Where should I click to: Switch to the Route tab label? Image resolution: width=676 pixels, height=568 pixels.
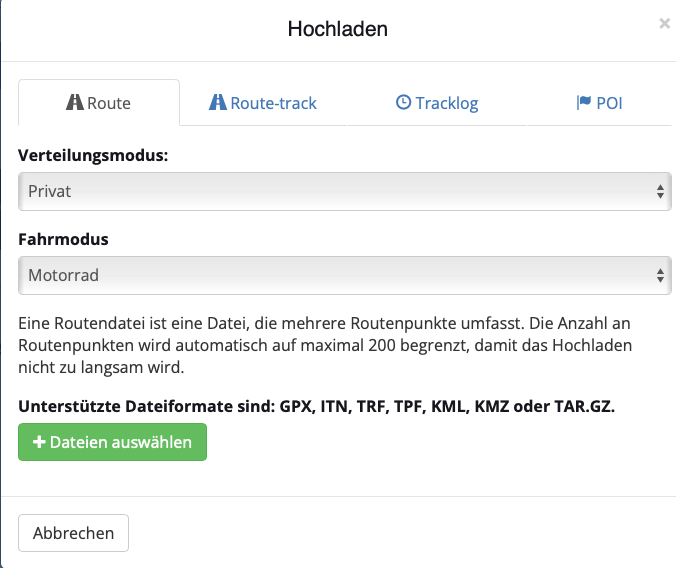[109, 103]
